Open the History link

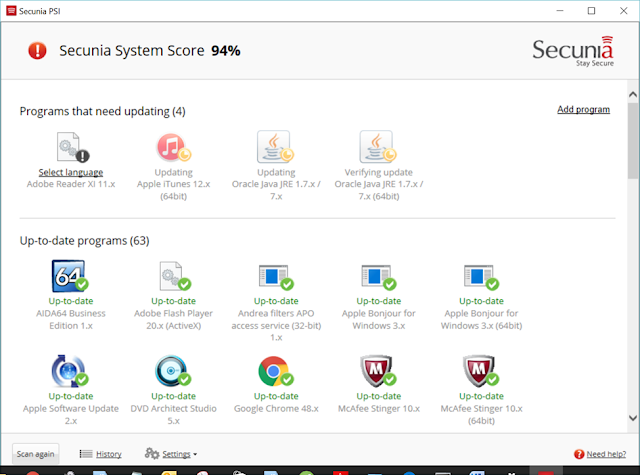coord(109,454)
